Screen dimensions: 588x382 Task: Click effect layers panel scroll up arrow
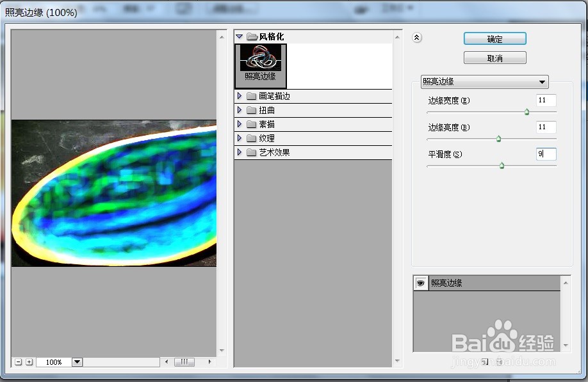566,283
